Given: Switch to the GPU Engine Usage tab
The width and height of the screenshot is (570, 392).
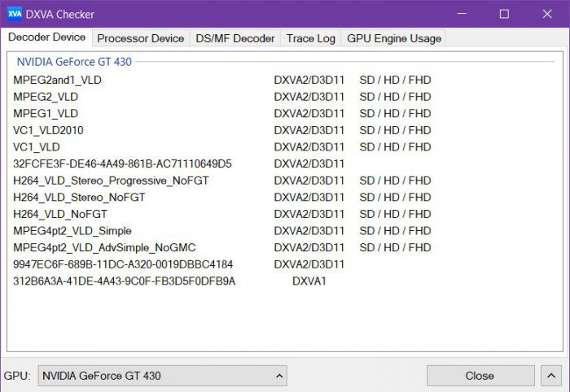Looking at the screenshot, I should 393,38.
